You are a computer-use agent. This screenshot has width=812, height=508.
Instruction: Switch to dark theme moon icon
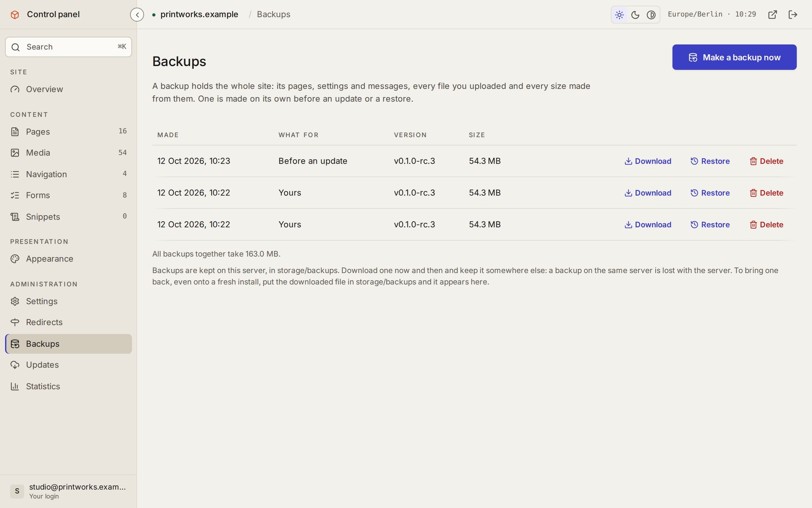click(635, 15)
